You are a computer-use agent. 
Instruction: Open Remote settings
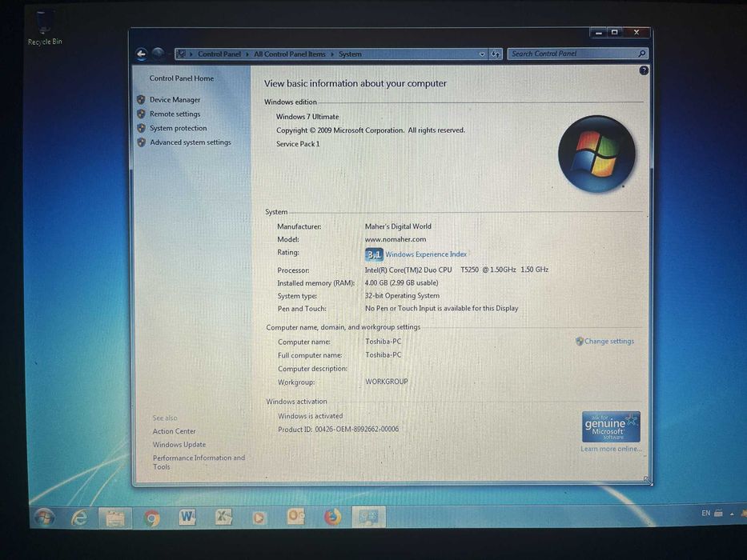175,114
